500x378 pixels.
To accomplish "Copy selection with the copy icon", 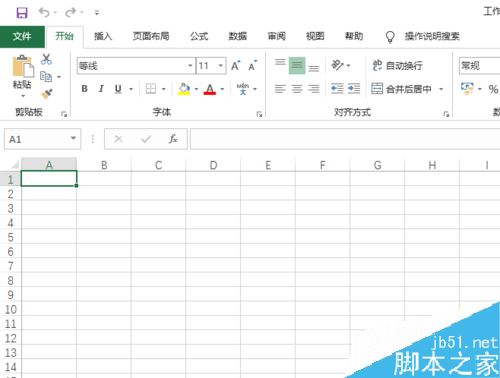I will 46,77.
